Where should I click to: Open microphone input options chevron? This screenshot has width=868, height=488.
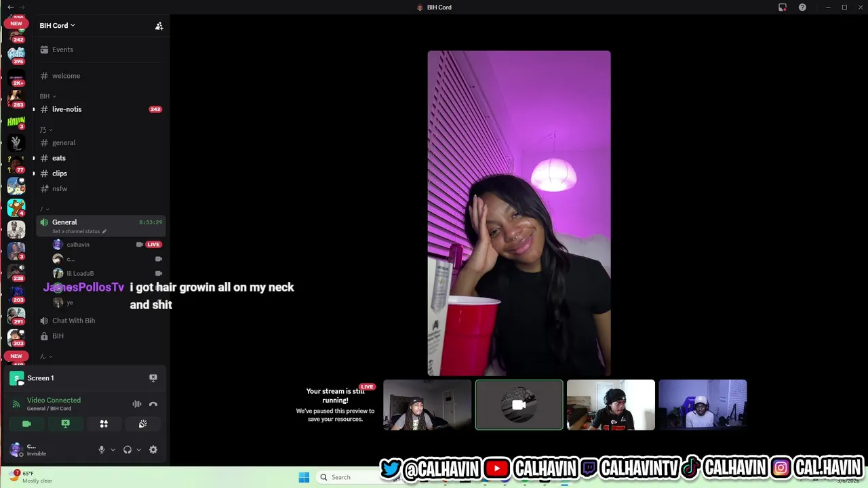click(113, 449)
